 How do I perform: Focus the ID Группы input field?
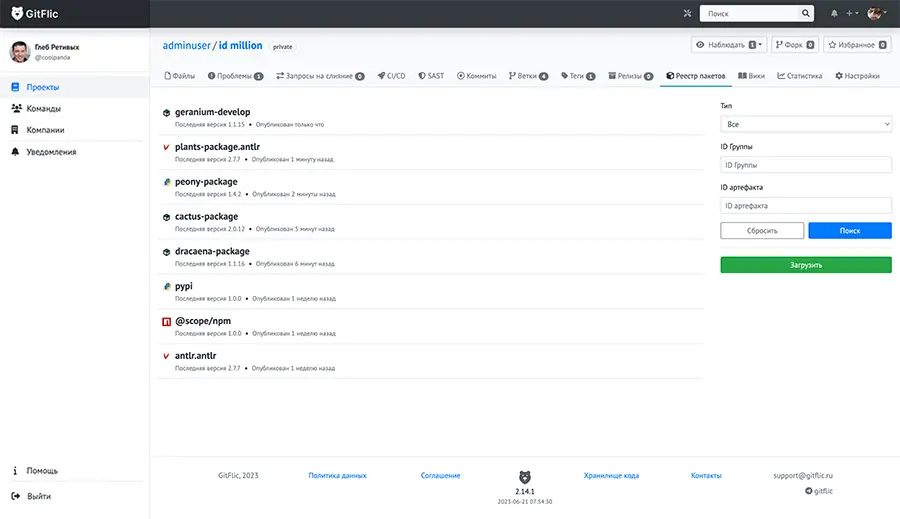(806, 165)
